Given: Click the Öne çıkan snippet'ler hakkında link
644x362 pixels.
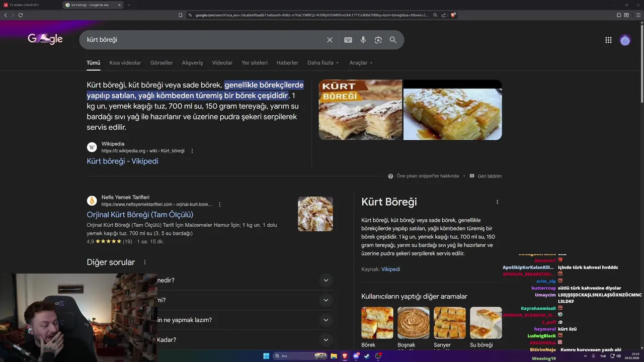Looking at the screenshot, I should [x=428, y=176].
